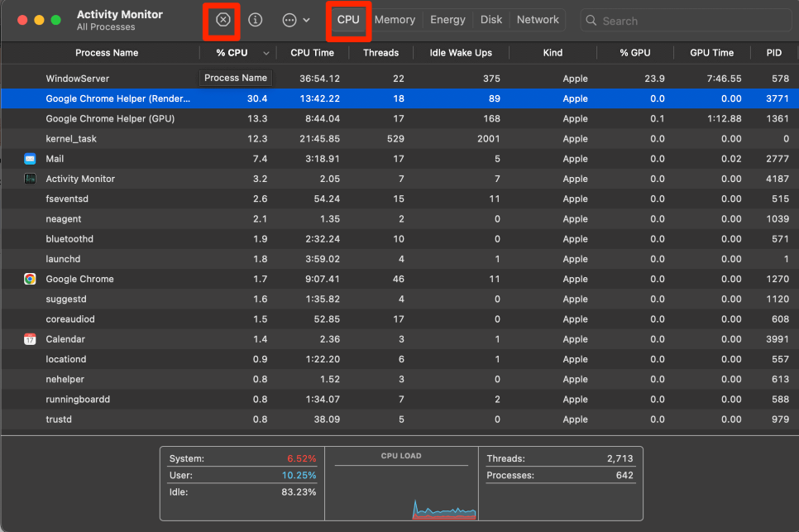
Task: Select the Network tab
Action: pos(538,20)
